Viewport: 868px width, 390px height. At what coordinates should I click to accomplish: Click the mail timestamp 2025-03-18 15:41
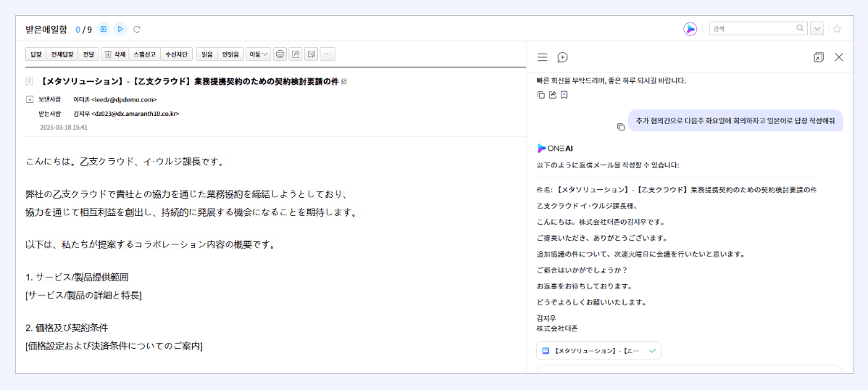(64, 128)
